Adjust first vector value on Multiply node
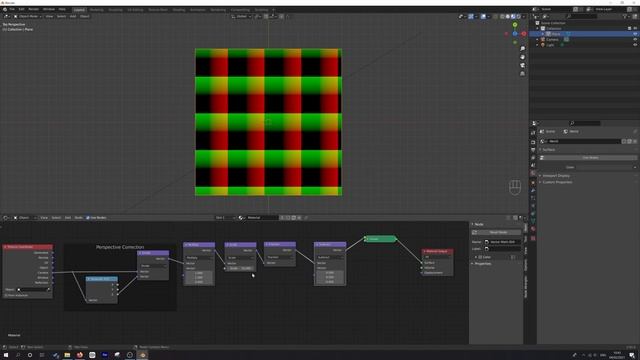 pyautogui.click(x=199, y=273)
